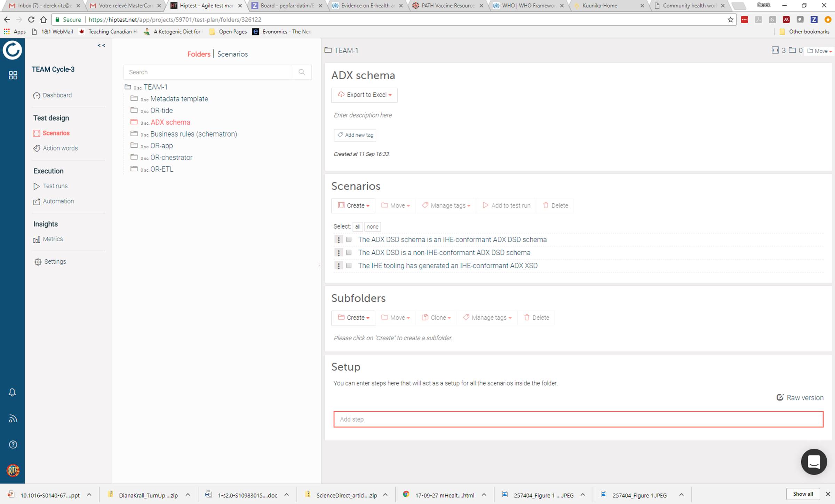Click the Scenarios Delete button

click(555, 205)
